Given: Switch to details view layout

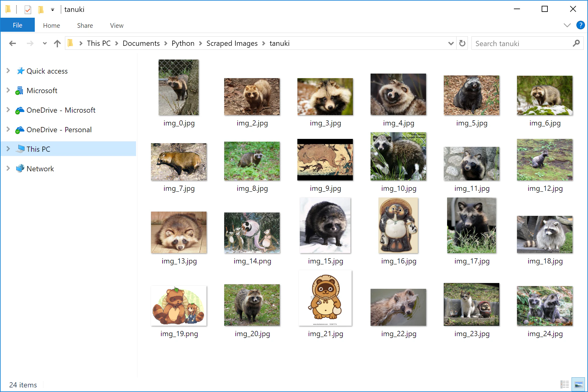Looking at the screenshot, I should [x=565, y=385].
